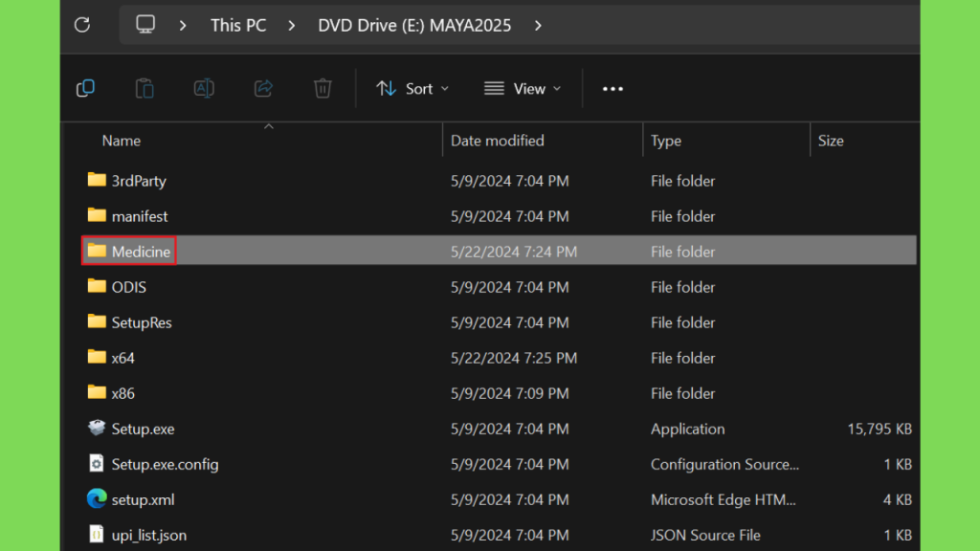Click the 5/9/2024 7:09 PM date of x86
The width and height of the screenshot is (980, 551).
coord(510,393)
